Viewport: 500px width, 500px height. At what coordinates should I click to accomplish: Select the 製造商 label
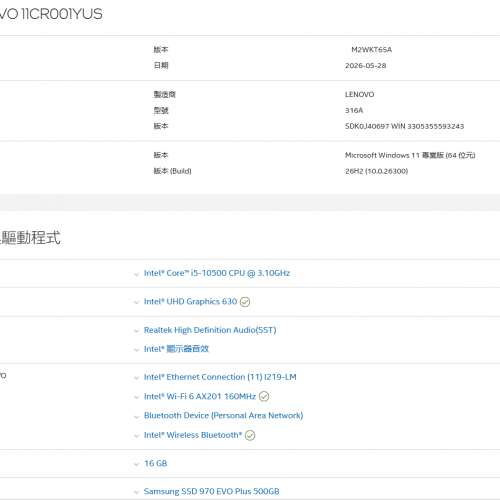pos(164,94)
